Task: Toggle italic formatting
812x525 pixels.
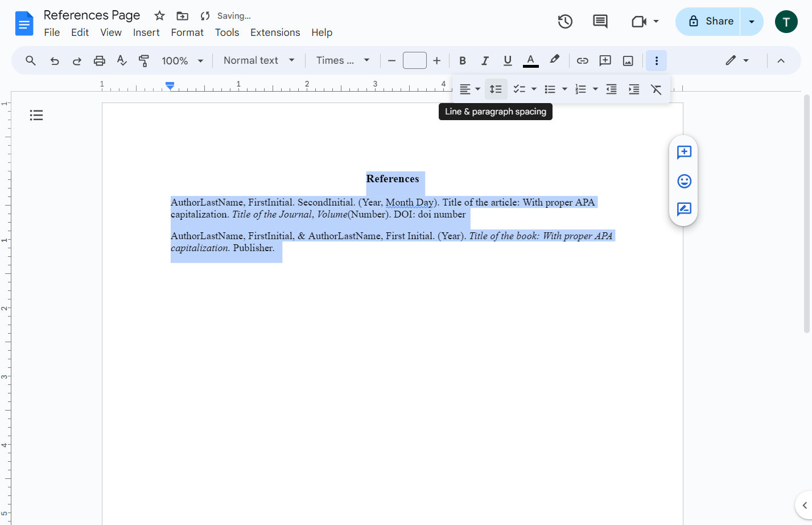Action: (x=485, y=60)
